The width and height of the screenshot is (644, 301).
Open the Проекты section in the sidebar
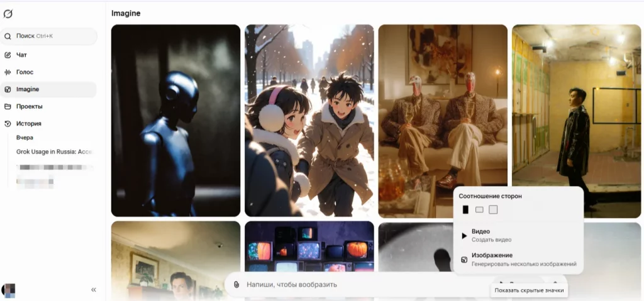pyautogui.click(x=29, y=106)
